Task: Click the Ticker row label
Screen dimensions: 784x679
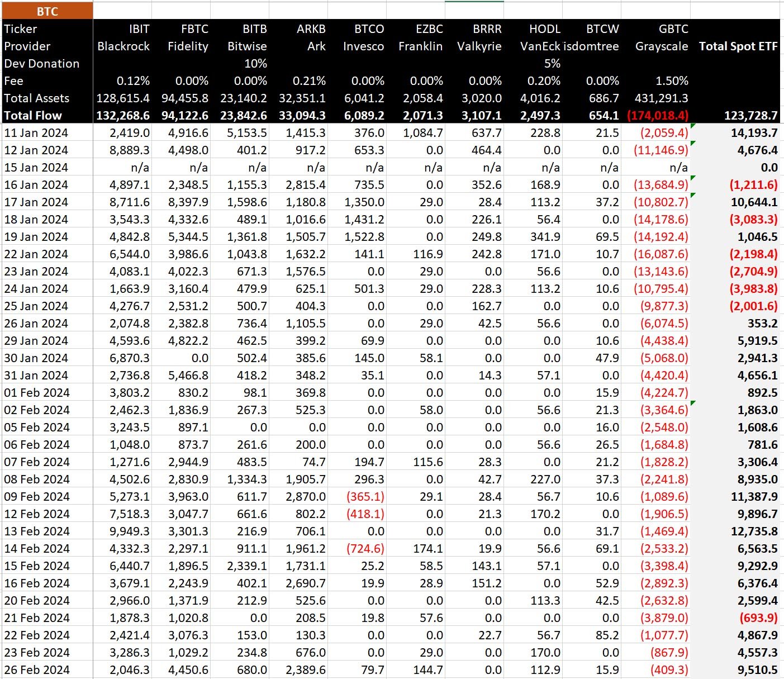Action: click(x=21, y=29)
